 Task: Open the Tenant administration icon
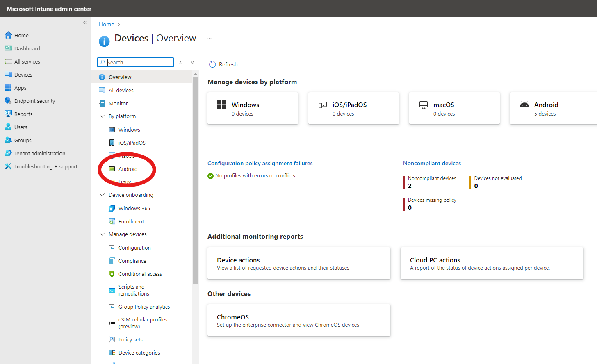click(x=8, y=153)
